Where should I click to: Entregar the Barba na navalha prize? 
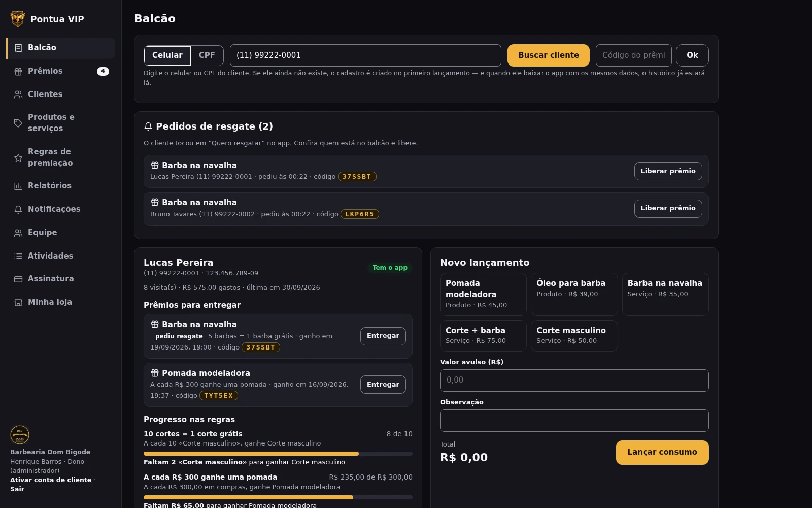coord(383,336)
